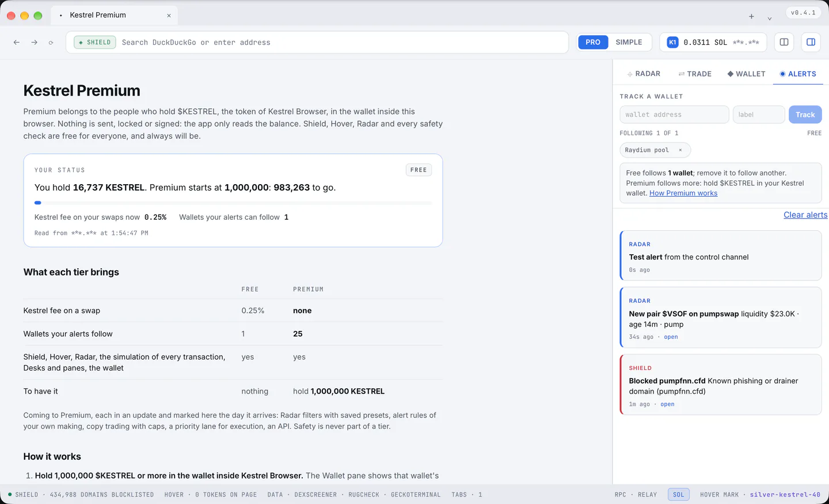Click HOVER tokens on page status
Image resolution: width=829 pixels, height=504 pixels.
point(211,495)
